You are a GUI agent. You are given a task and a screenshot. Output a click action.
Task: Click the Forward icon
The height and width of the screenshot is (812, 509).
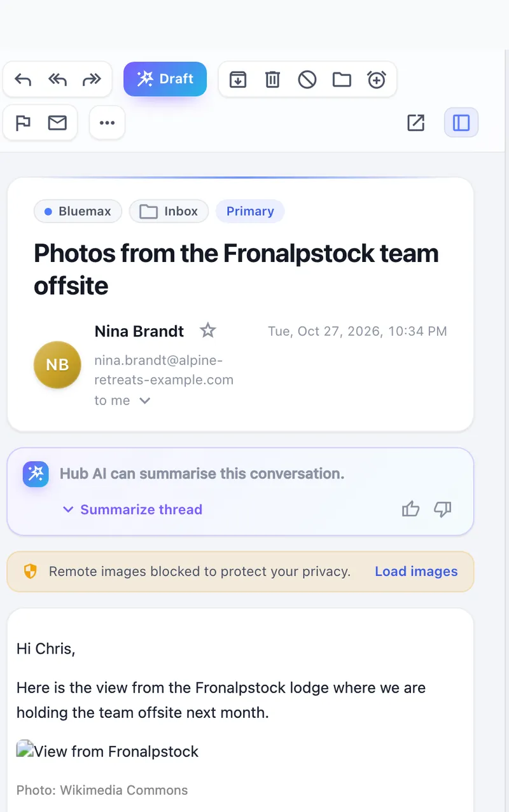click(92, 79)
